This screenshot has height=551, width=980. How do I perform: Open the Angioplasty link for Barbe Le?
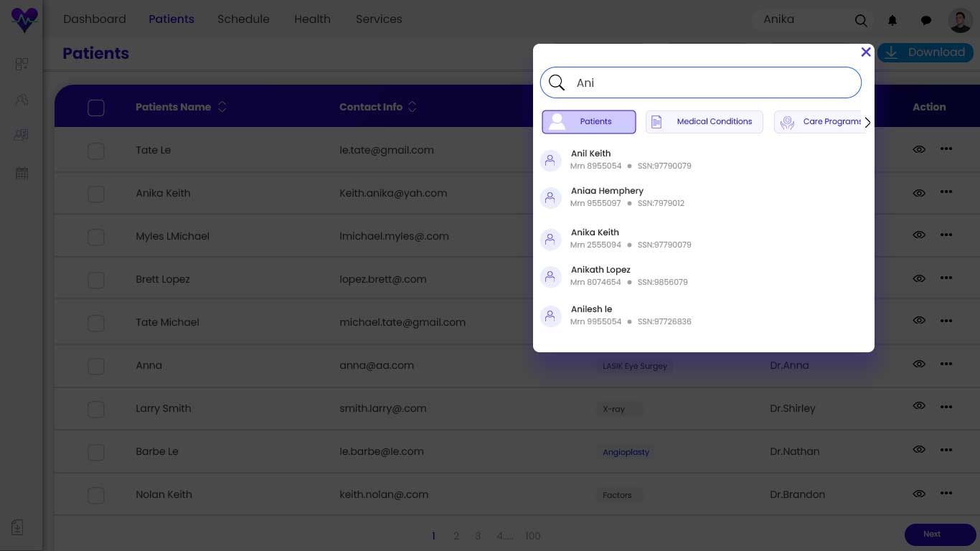pyautogui.click(x=626, y=452)
